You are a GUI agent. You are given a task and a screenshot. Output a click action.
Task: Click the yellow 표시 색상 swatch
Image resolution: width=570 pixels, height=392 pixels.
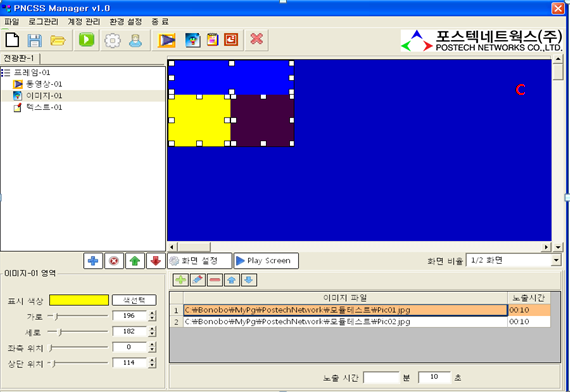(79, 300)
